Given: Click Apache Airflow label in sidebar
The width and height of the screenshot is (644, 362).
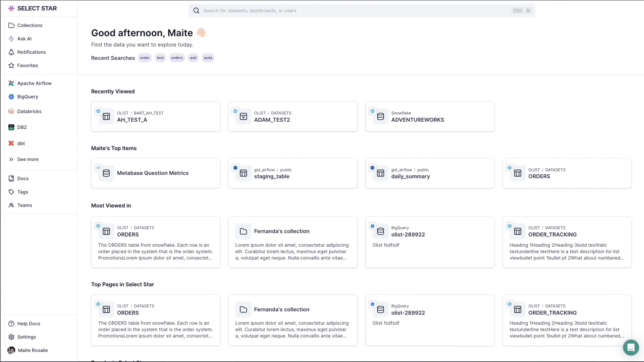Looking at the screenshot, I should 35,83.
